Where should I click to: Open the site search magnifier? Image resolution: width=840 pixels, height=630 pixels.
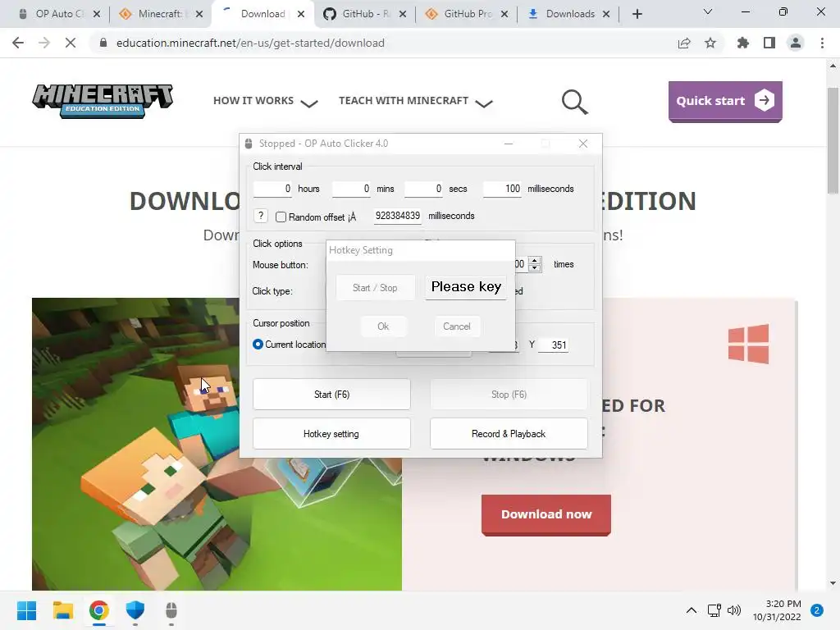pyautogui.click(x=575, y=102)
